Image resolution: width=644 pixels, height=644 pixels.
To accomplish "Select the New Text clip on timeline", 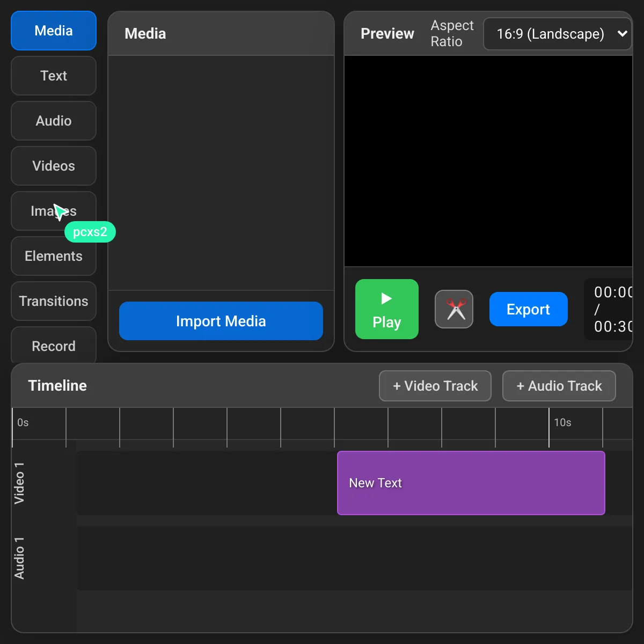I will tap(471, 483).
